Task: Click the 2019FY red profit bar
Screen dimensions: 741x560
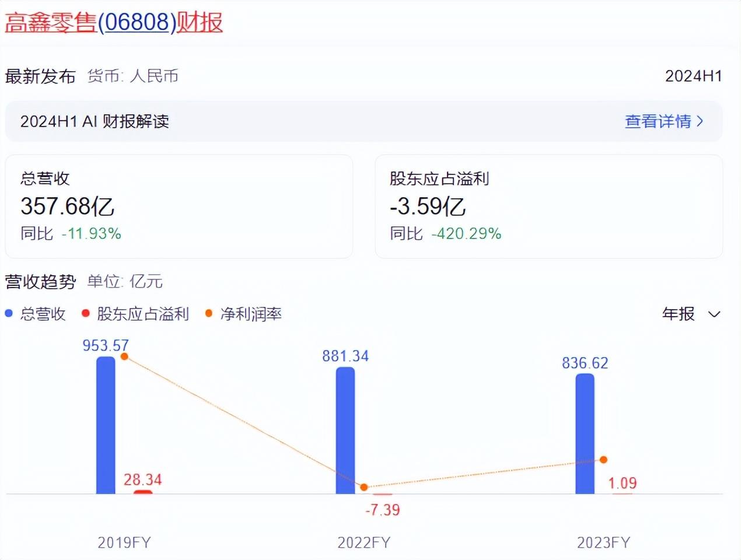Action: 143,492
